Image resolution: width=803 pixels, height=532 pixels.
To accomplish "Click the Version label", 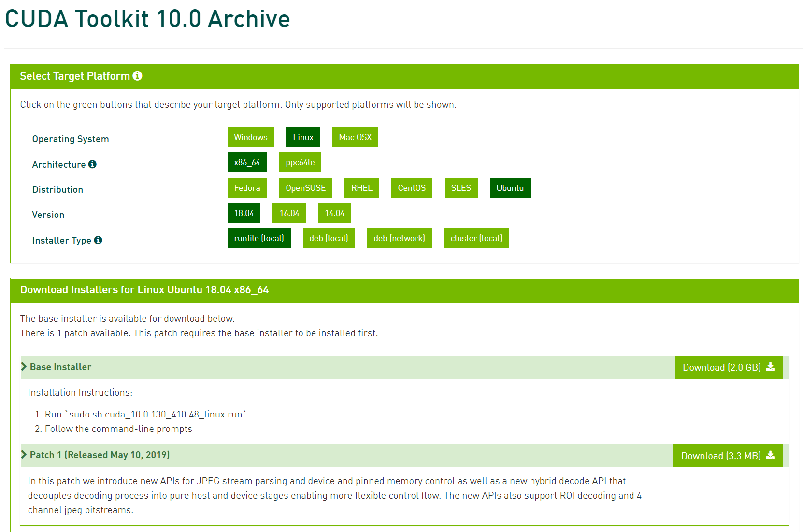I will (x=48, y=215).
